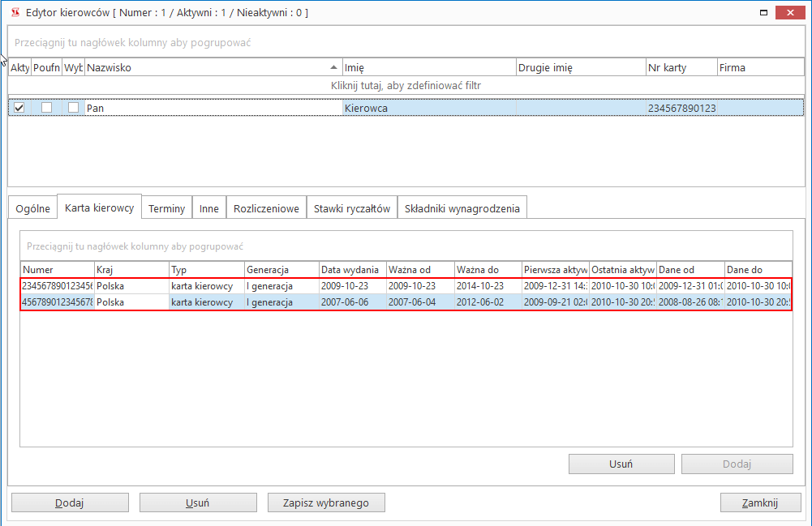Switch to the Rozliczeniowe tab
Viewport: 812px width, 526px height.
click(266, 208)
